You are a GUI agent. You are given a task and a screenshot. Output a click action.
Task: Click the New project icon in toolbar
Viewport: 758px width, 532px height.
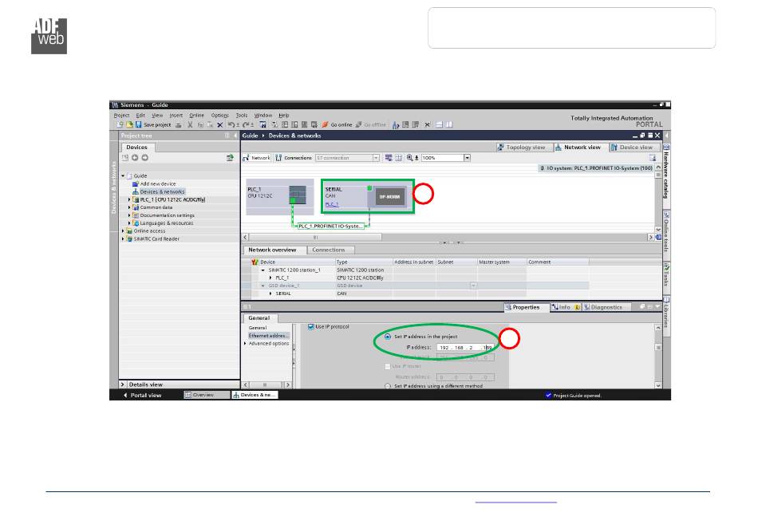click(x=120, y=124)
